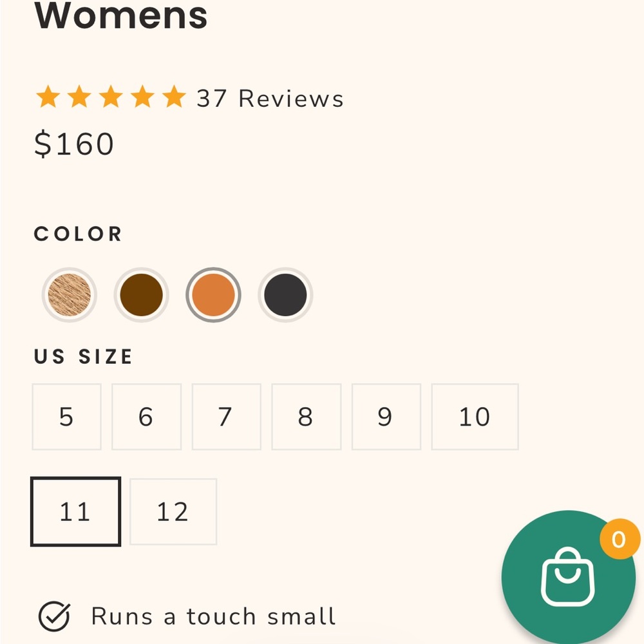This screenshot has height=644, width=644.
Task: Click the third rating star
Action: point(111,97)
